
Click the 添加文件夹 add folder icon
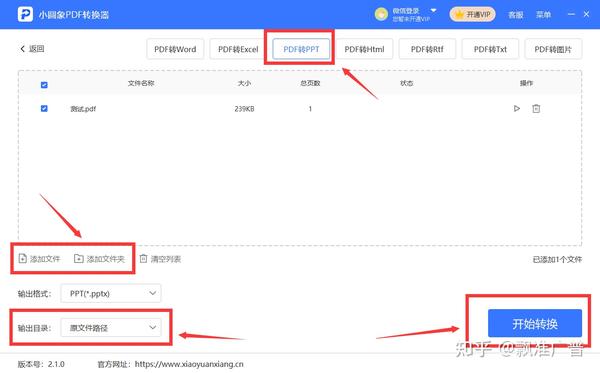78,259
